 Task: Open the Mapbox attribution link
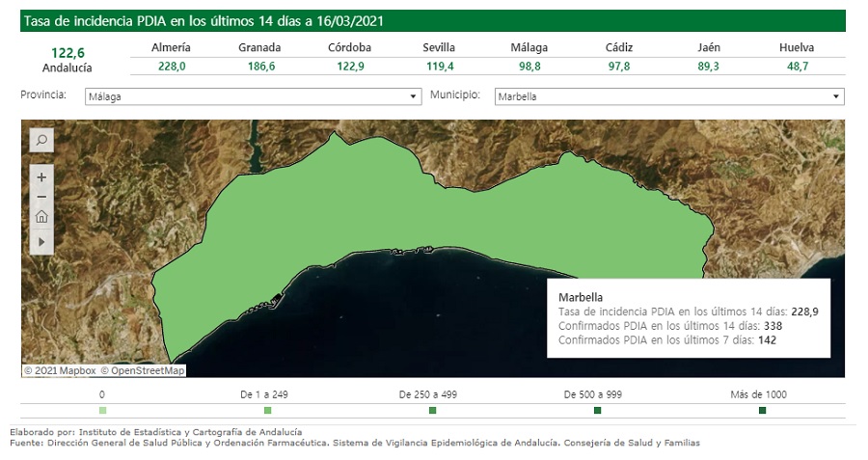(x=60, y=371)
